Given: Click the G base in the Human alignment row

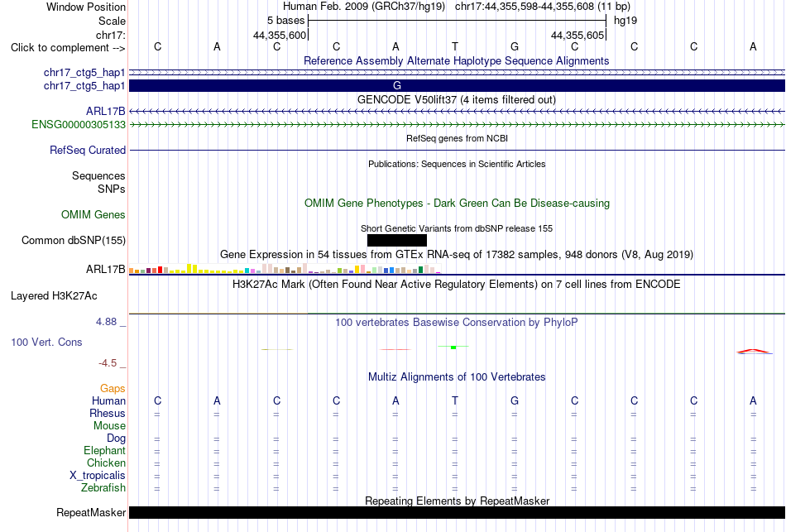Looking at the screenshot, I should click(x=515, y=400).
